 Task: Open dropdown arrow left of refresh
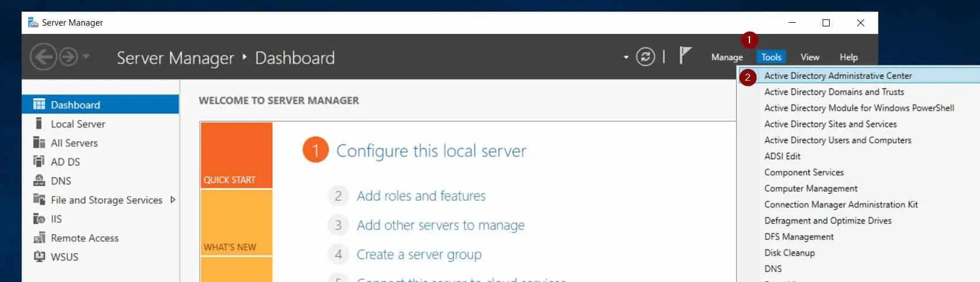coord(626,57)
